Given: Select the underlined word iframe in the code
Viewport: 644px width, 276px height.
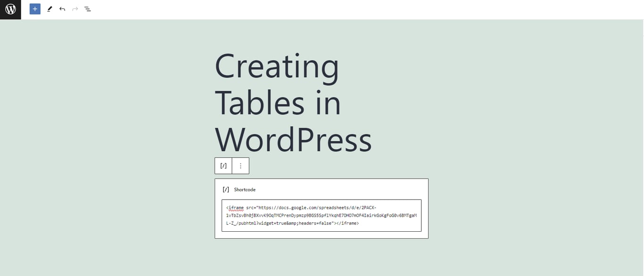Looking at the screenshot, I should (236, 207).
